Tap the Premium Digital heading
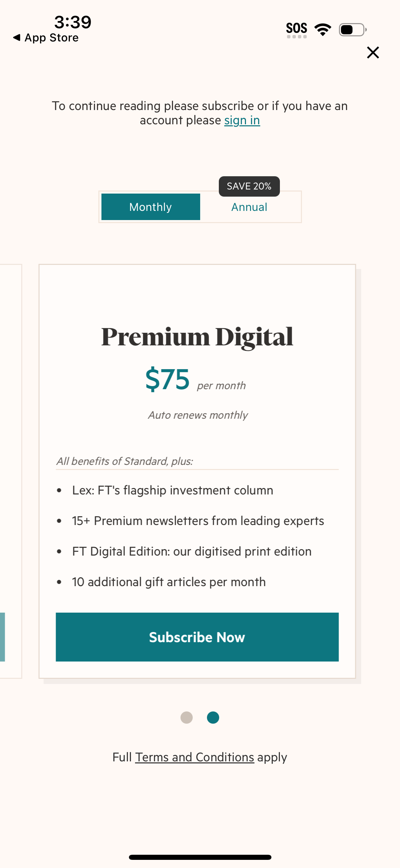The width and height of the screenshot is (400, 868). coord(197,336)
